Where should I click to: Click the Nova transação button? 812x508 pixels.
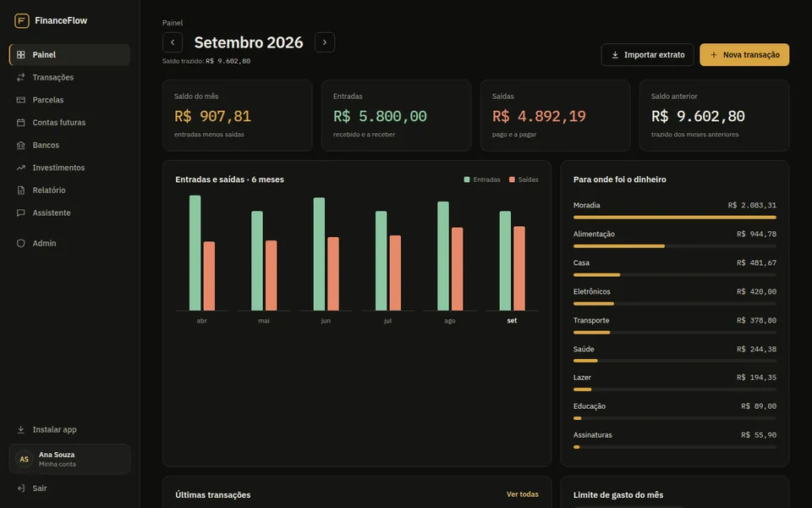(x=744, y=55)
